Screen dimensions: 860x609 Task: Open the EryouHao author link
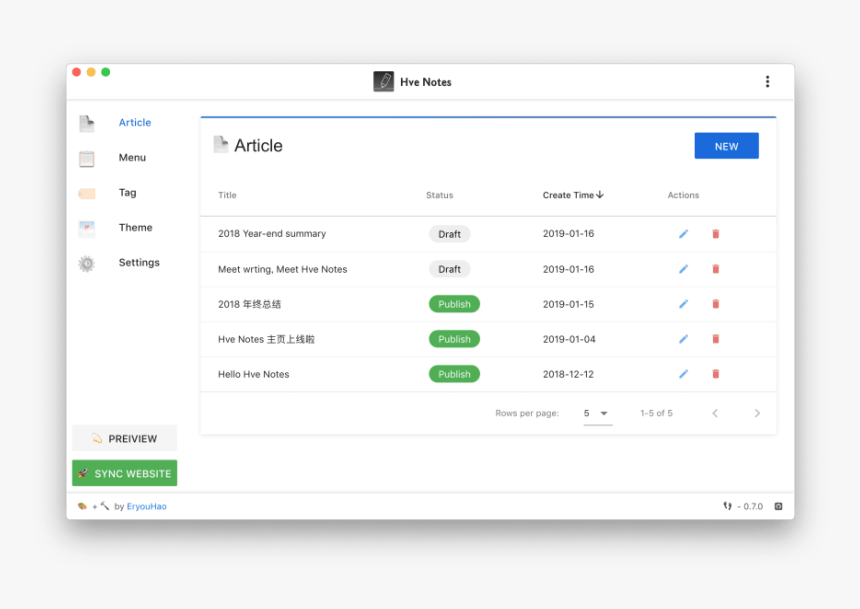pyautogui.click(x=146, y=506)
